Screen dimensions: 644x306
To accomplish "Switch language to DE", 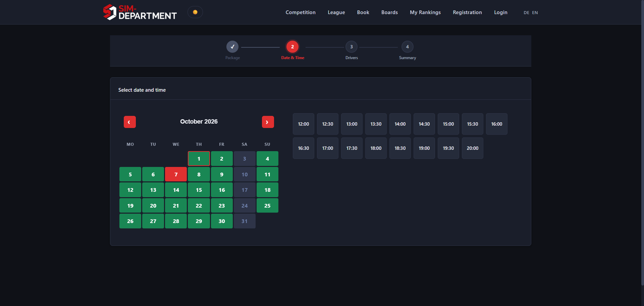I will 527,13.
